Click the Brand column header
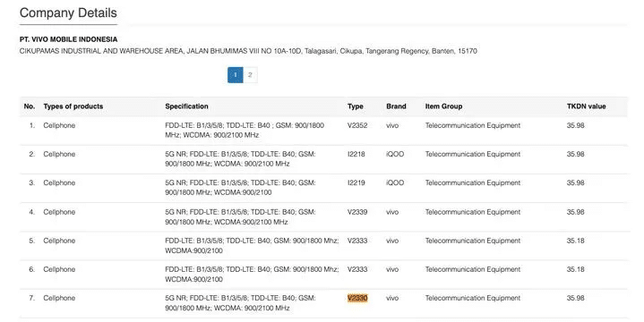 396,106
